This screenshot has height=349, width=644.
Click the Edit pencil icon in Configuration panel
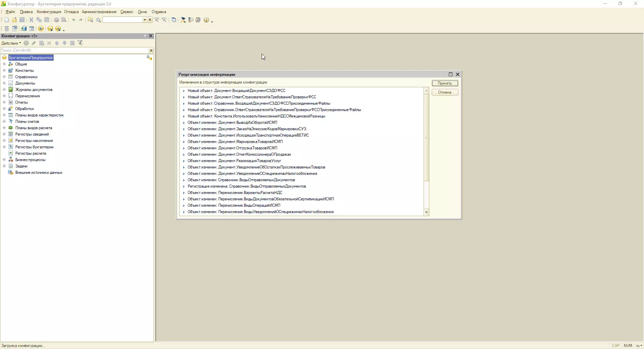click(34, 43)
